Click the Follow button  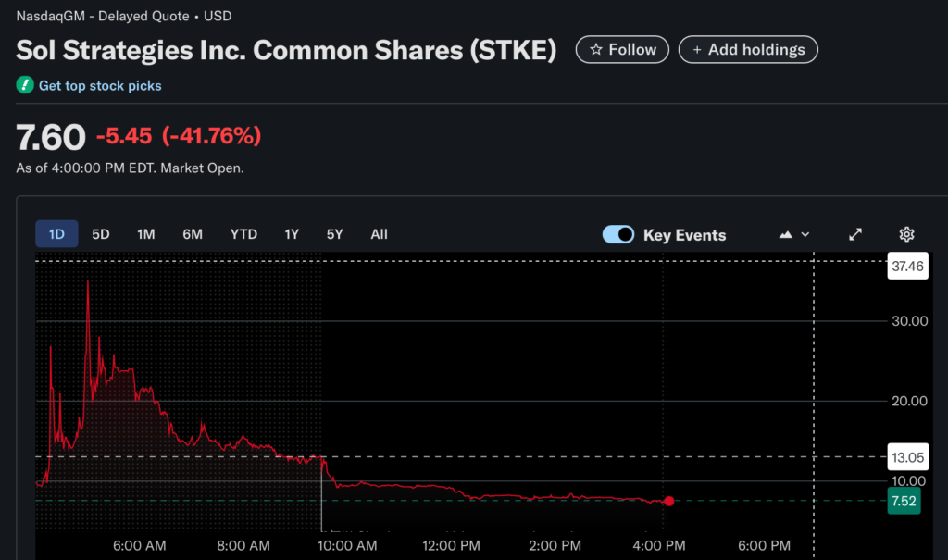[x=622, y=50]
